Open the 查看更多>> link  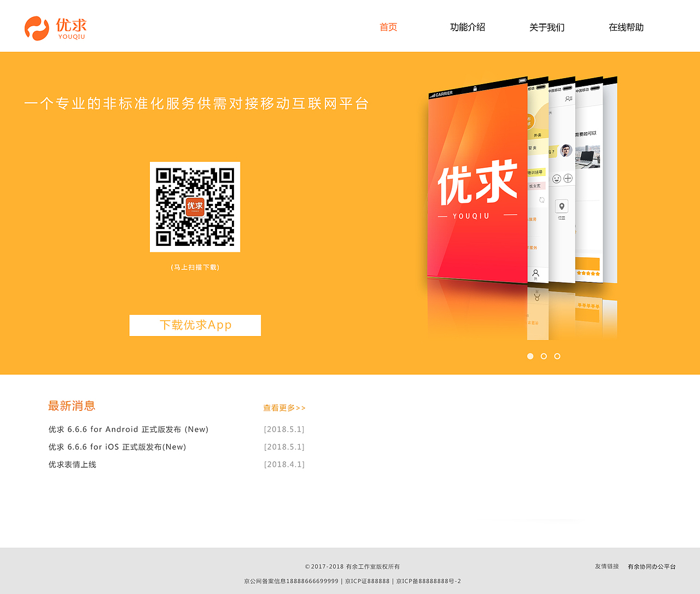(284, 407)
